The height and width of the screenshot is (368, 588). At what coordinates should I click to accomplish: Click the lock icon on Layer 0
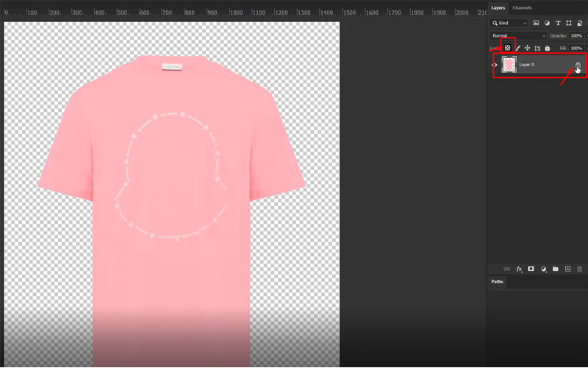pos(578,65)
